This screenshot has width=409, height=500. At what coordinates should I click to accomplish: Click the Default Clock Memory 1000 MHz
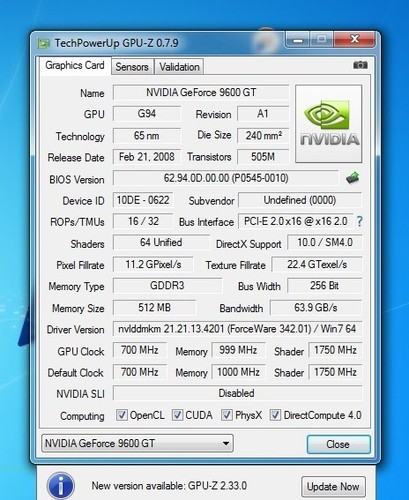[238, 372]
